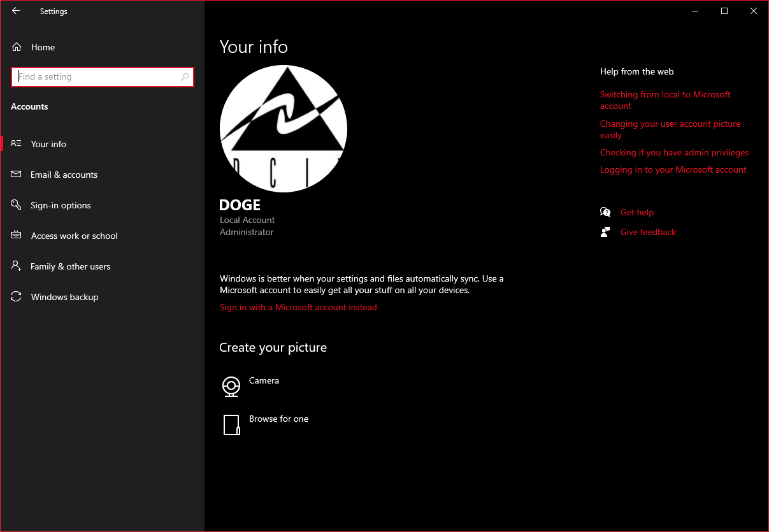Click the back arrow in Settings
The image size is (769, 532).
pyautogui.click(x=16, y=11)
